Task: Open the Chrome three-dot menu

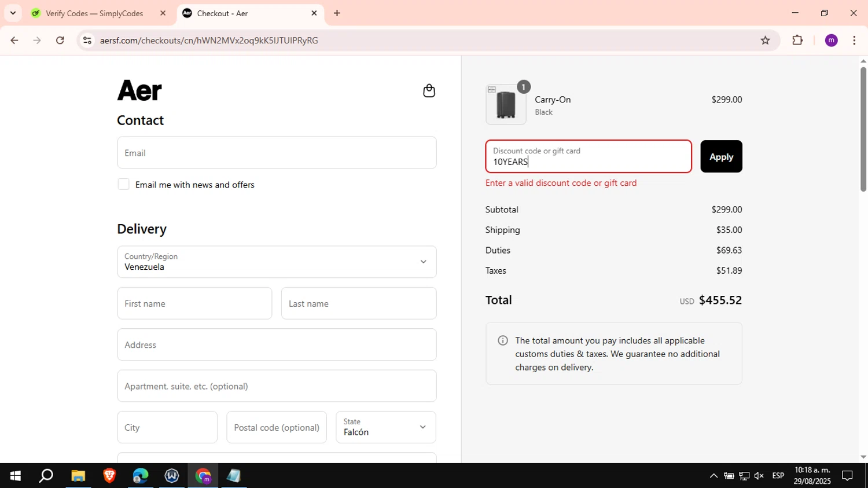Action: (x=854, y=41)
